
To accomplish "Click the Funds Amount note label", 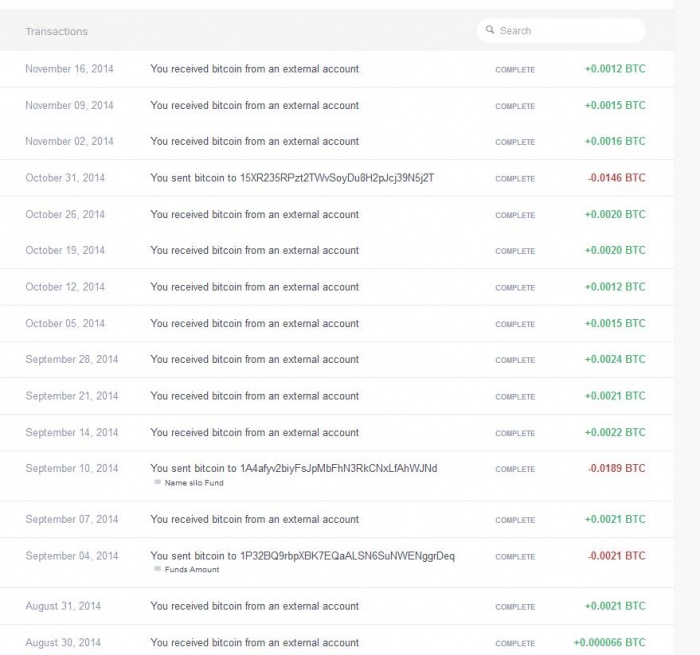I will (x=192, y=570).
